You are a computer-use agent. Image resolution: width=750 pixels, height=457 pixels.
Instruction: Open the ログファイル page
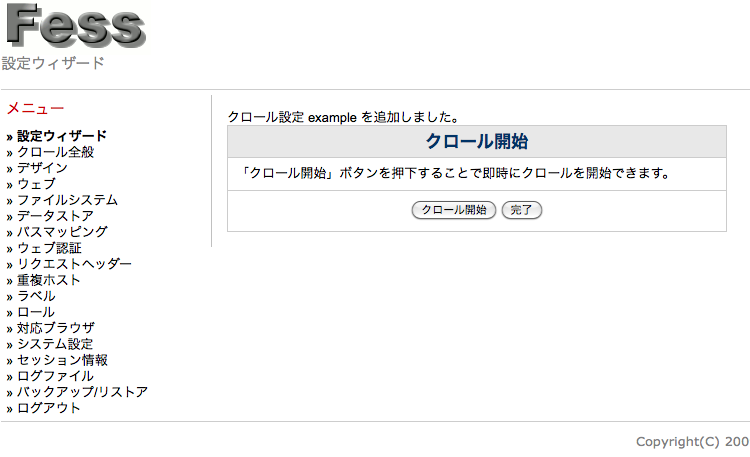click(55, 376)
